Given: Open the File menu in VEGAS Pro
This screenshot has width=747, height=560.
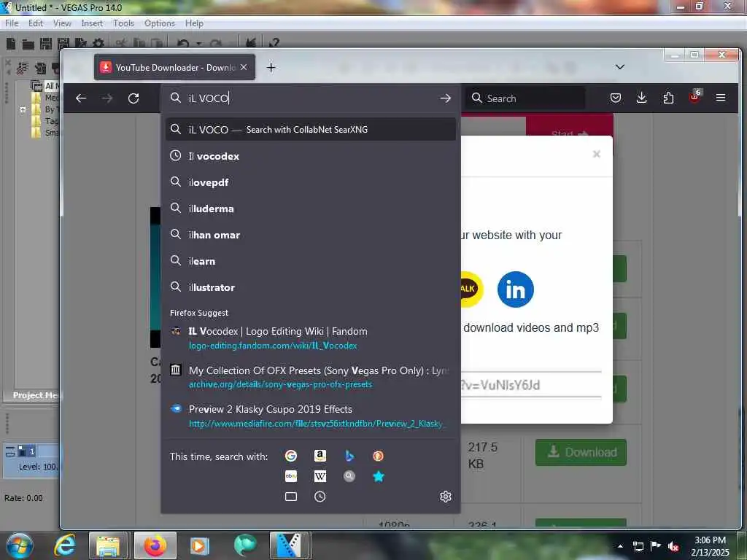Looking at the screenshot, I should [x=12, y=23].
